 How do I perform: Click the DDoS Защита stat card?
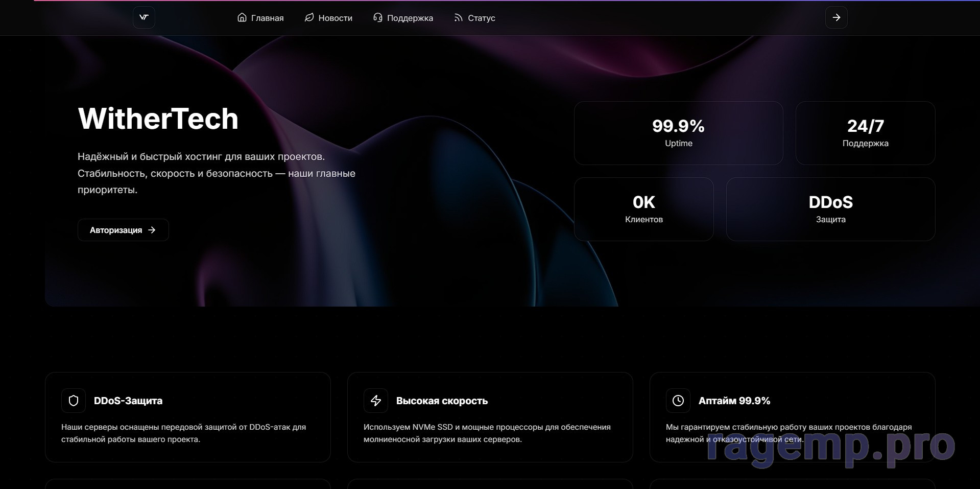(830, 209)
